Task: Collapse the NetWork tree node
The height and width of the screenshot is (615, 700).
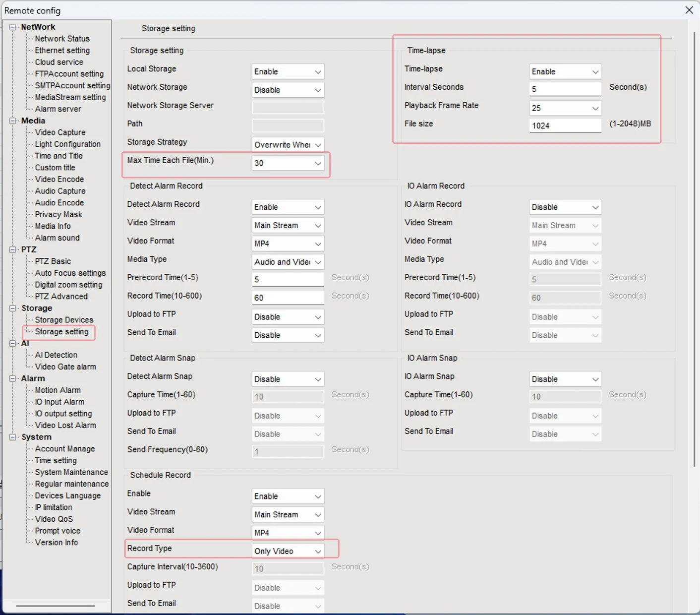Action: [x=13, y=27]
